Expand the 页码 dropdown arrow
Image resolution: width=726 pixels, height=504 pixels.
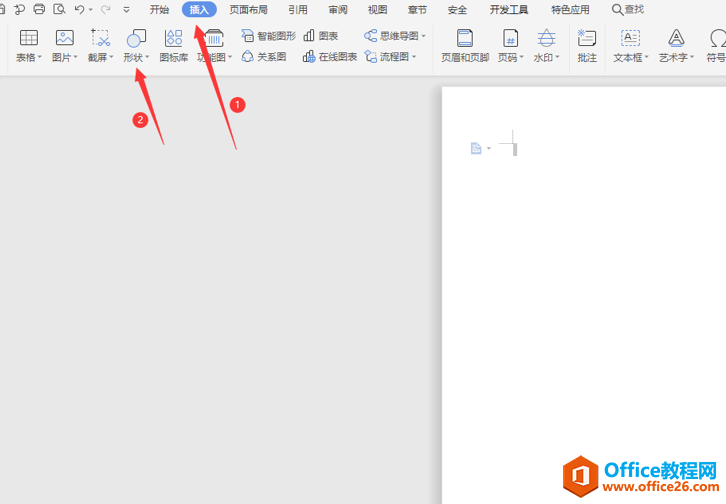(x=522, y=57)
